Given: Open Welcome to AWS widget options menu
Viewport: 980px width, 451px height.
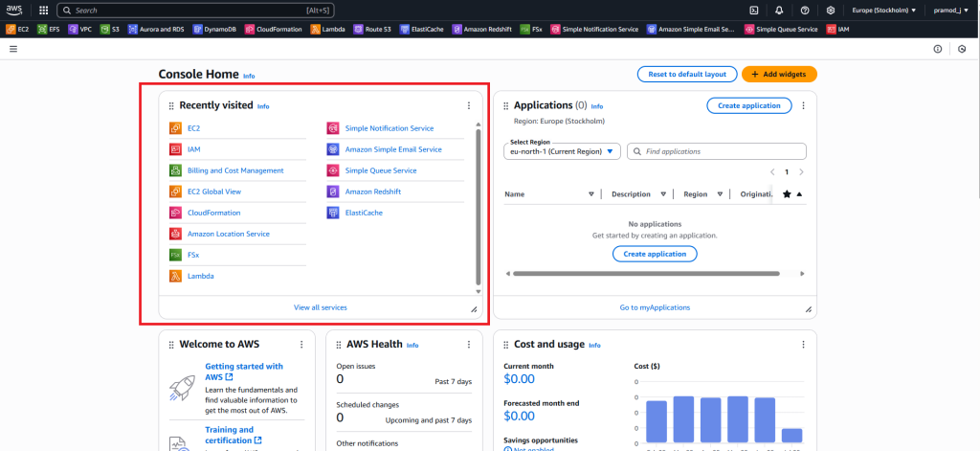Looking at the screenshot, I should [x=301, y=345].
